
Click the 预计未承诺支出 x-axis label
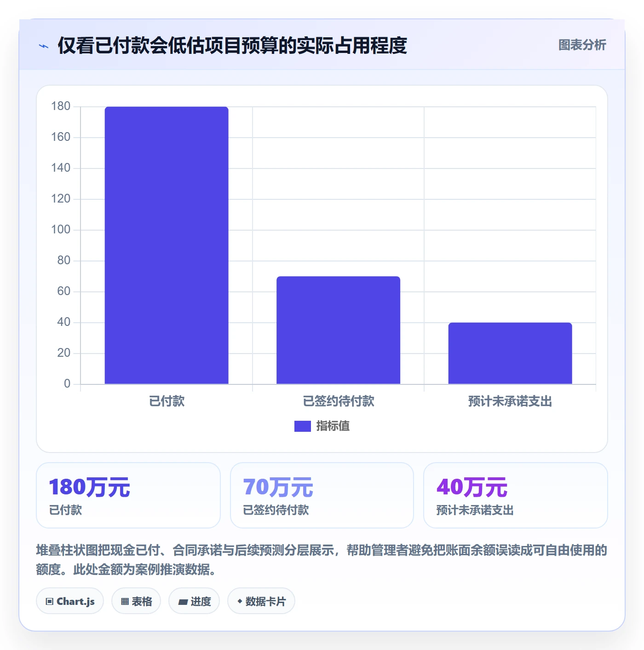[510, 401]
